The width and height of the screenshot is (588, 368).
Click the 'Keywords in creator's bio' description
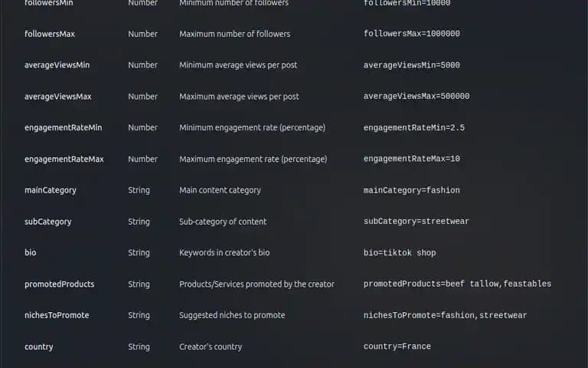pyautogui.click(x=224, y=252)
